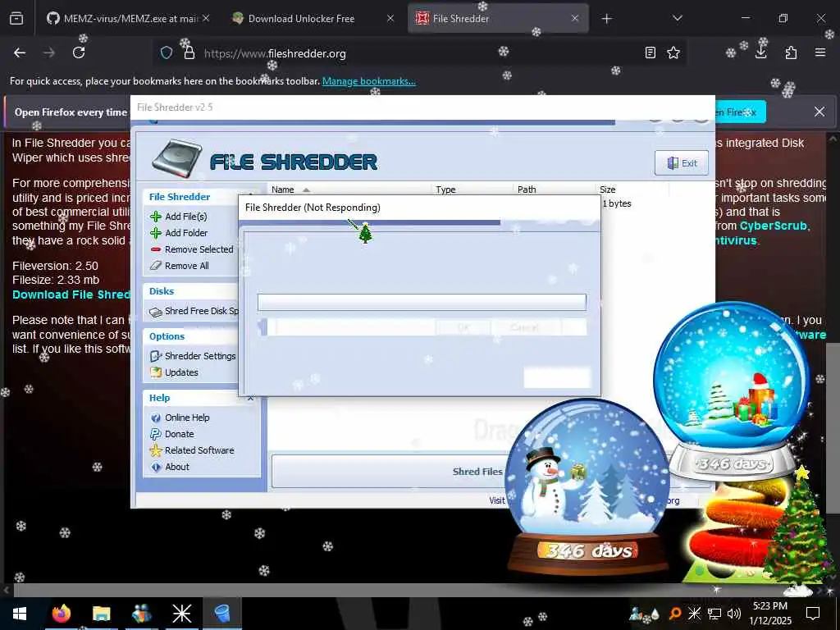Screen dimensions: 840x630
Task: Reload the fileshredder.org page
Action: pyautogui.click(x=79, y=52)
